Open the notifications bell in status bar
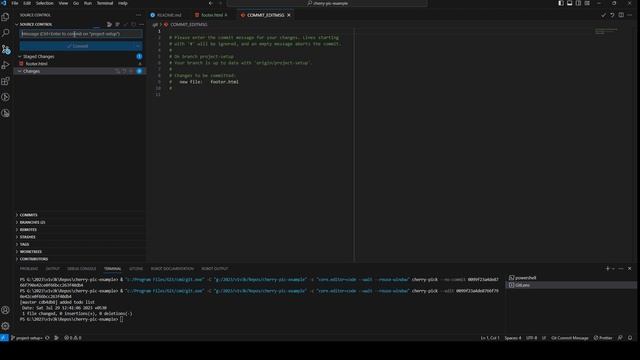Viewport: 640px width, 360px height. click(630, 338)
